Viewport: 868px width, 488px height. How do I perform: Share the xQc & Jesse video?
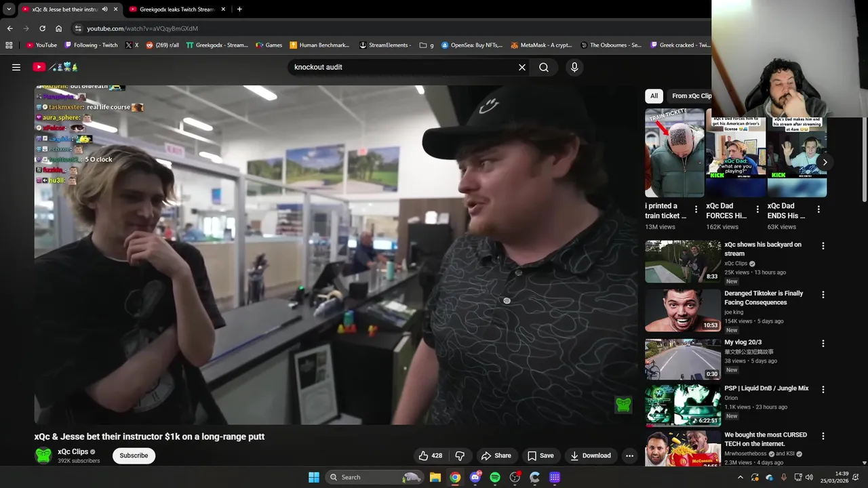click(496, 455)
